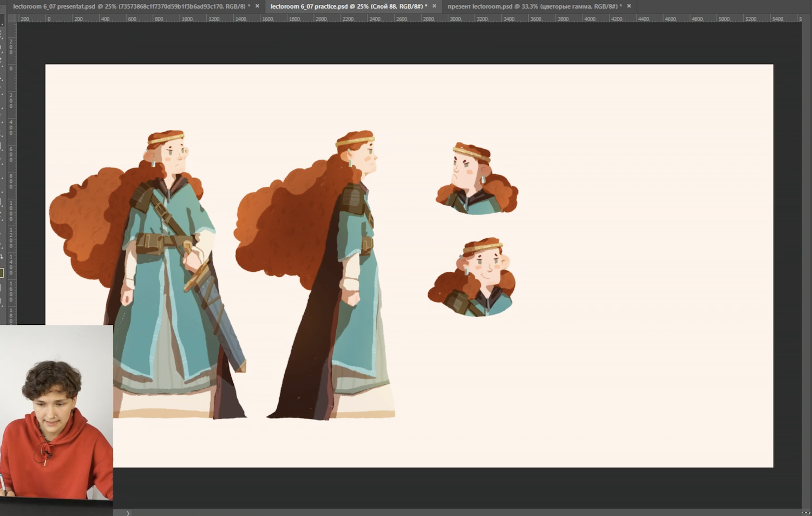Open the презент lectoroom.psd document tab
This screenshot has height=516, width=812.
534,6
